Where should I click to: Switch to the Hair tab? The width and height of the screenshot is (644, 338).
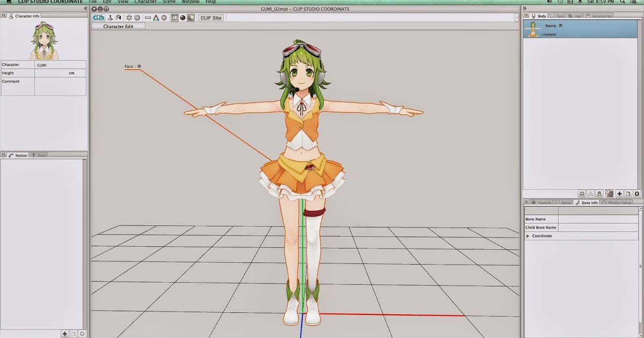[574, 16]
